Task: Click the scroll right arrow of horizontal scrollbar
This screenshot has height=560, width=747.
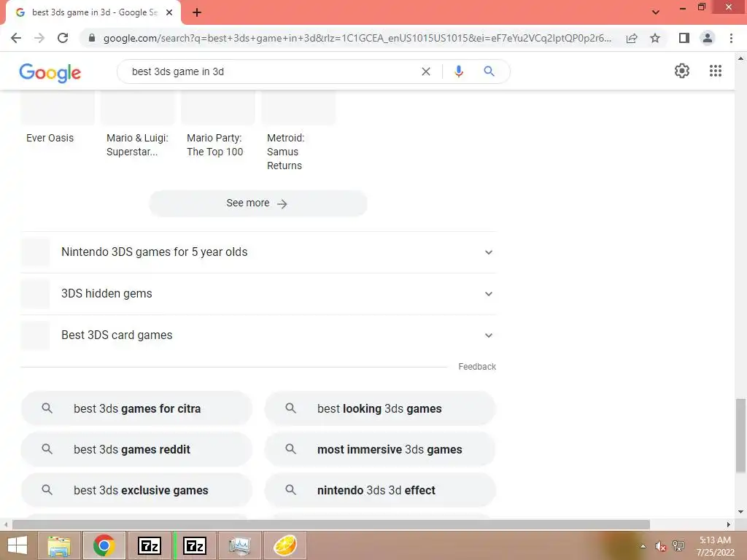Action: tap(729, 525)
